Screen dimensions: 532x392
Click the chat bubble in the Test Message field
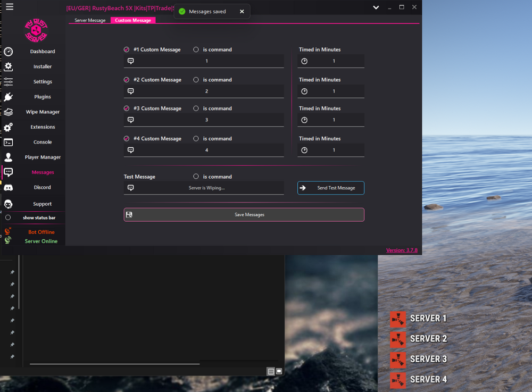130,188
